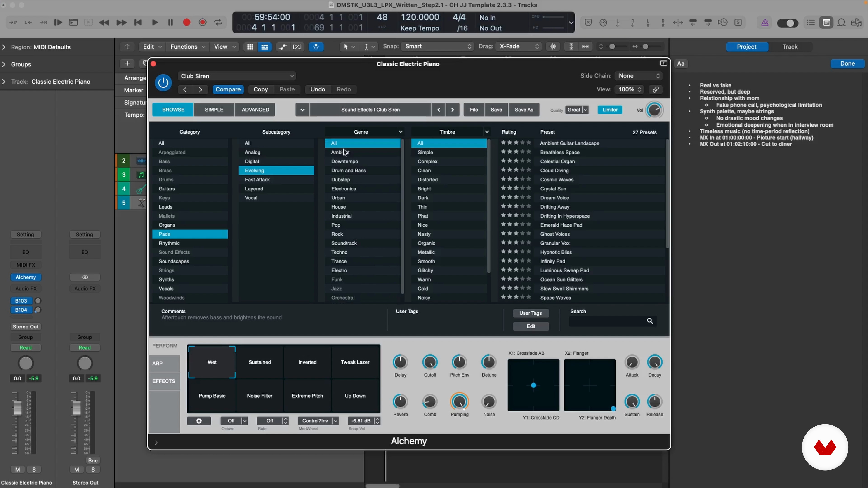
Task: Open the Timbre column dropdown arrow
Action: click(487, 132)
